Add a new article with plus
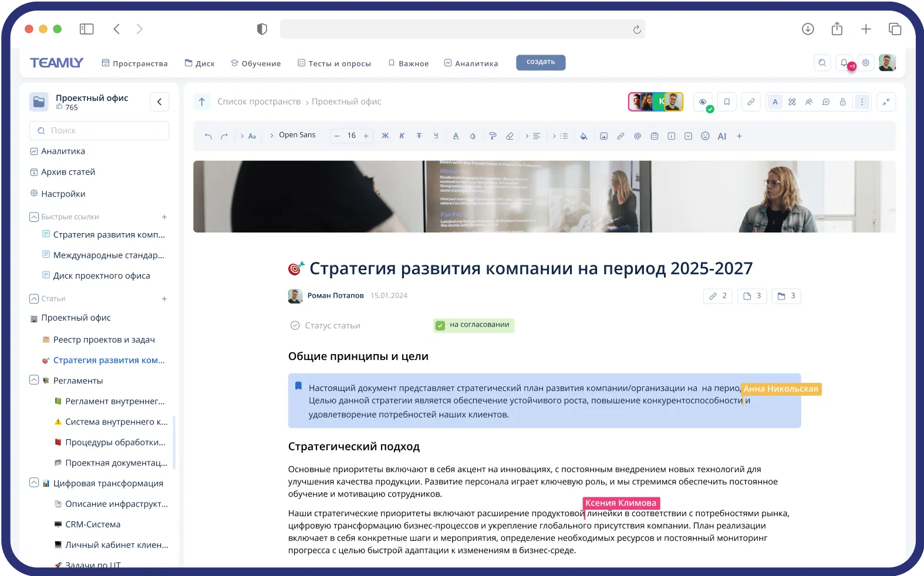 point(164,299)
